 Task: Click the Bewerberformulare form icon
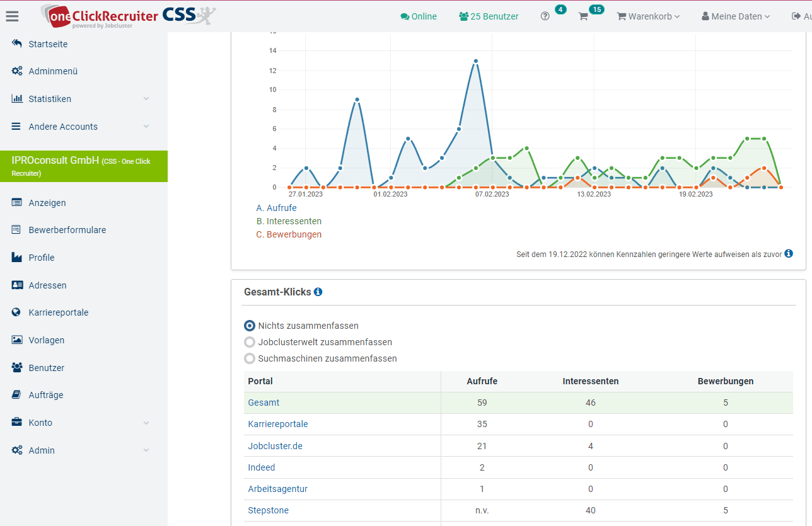point(17,230)
